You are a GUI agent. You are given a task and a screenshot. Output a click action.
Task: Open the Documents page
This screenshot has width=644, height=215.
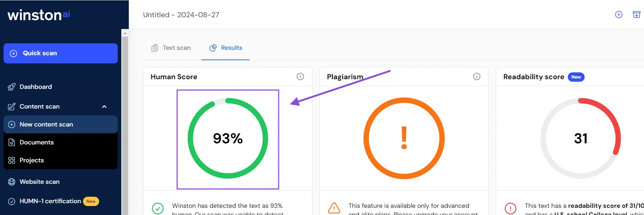[36, 142]
